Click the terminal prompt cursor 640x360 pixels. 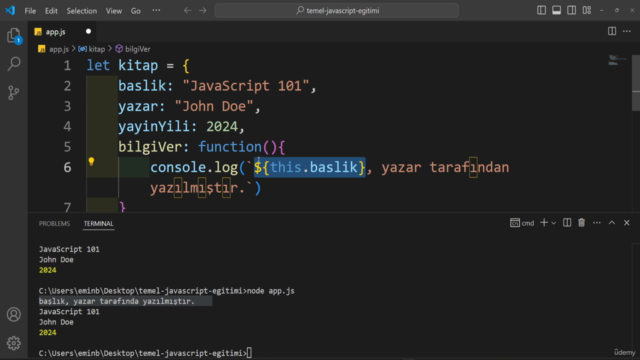coord(249,353)
